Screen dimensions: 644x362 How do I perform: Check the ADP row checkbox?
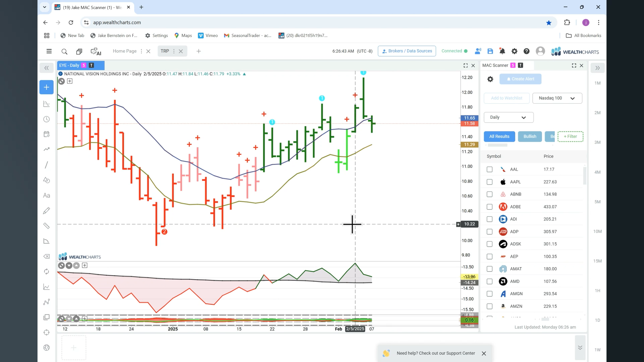point(489,232)
